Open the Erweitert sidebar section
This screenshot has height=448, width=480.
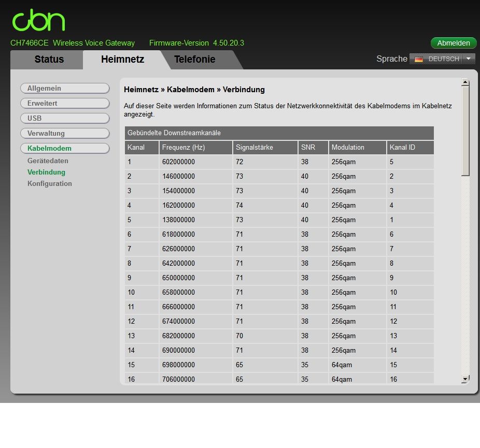coord(65,104)
